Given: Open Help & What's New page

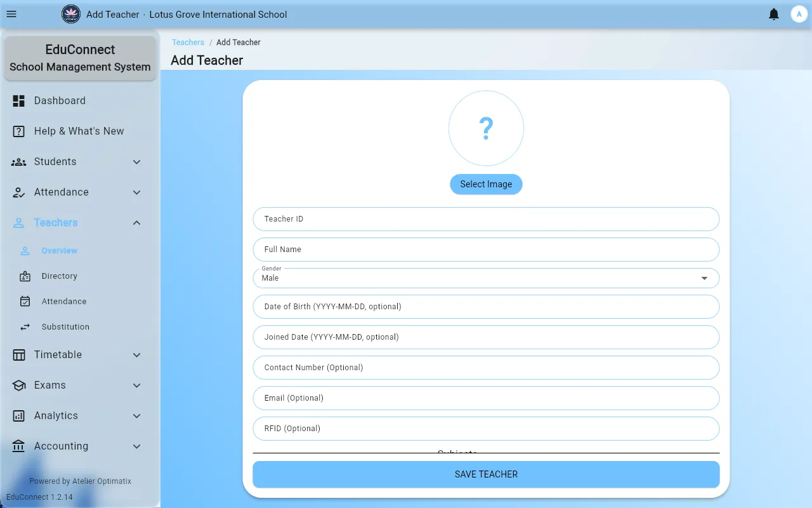Looking at the screenshot, I should pyautogui.click(x=79, y=131).
